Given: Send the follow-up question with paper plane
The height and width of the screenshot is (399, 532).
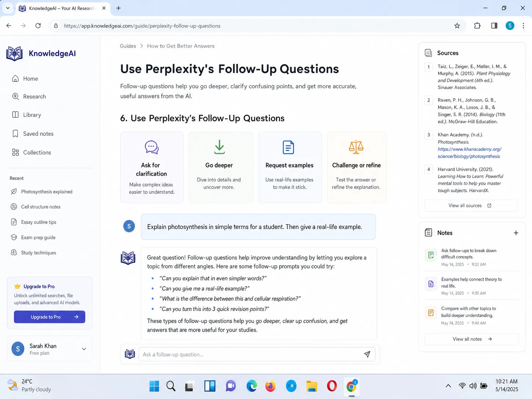Looking at the screenshot, I should tap(367, 354).
